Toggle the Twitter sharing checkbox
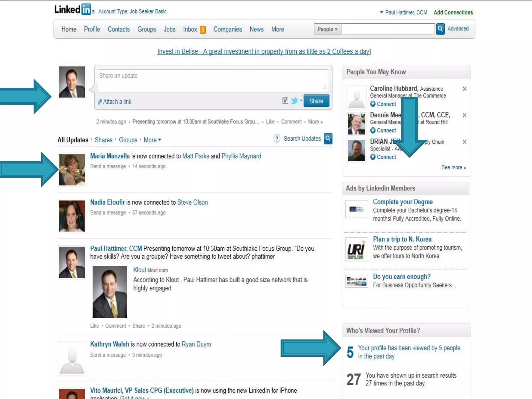Viewport: 532px width, 399px height. [285, 101]
